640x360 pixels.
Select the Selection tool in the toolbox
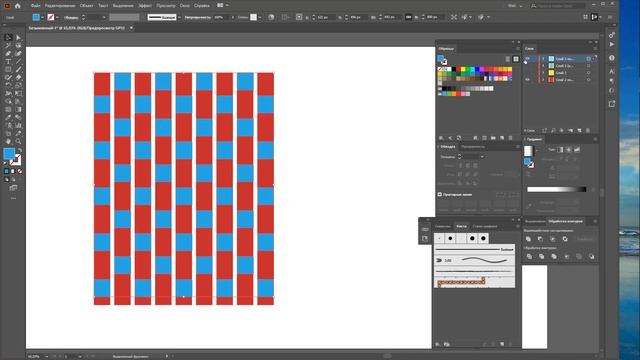[x=8, y=38]
